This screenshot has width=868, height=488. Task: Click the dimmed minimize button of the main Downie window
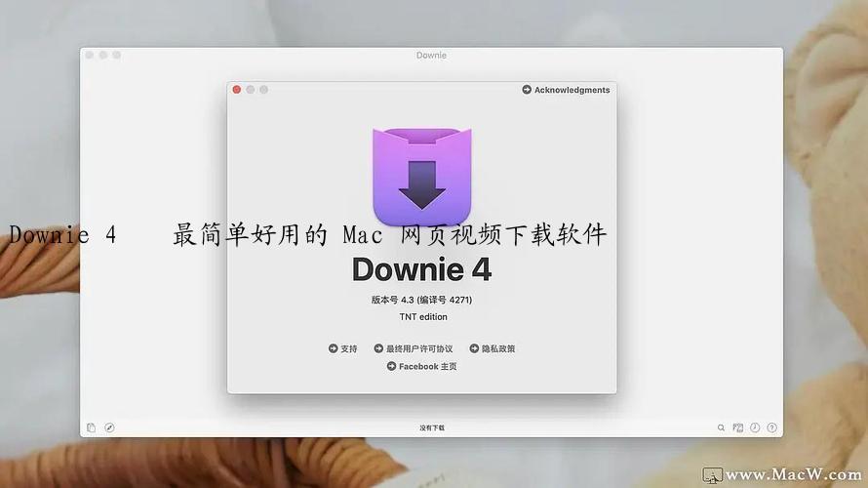(103, 55)
